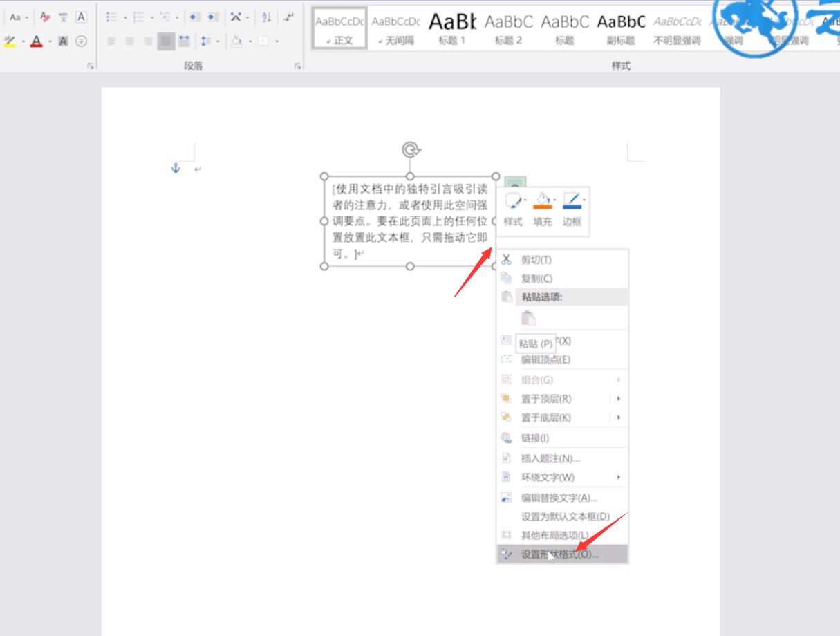Image resolution: width=840 pixels, height=636 pixels.
Task: Open the Font dialog launcher
Action: (90, 66)
